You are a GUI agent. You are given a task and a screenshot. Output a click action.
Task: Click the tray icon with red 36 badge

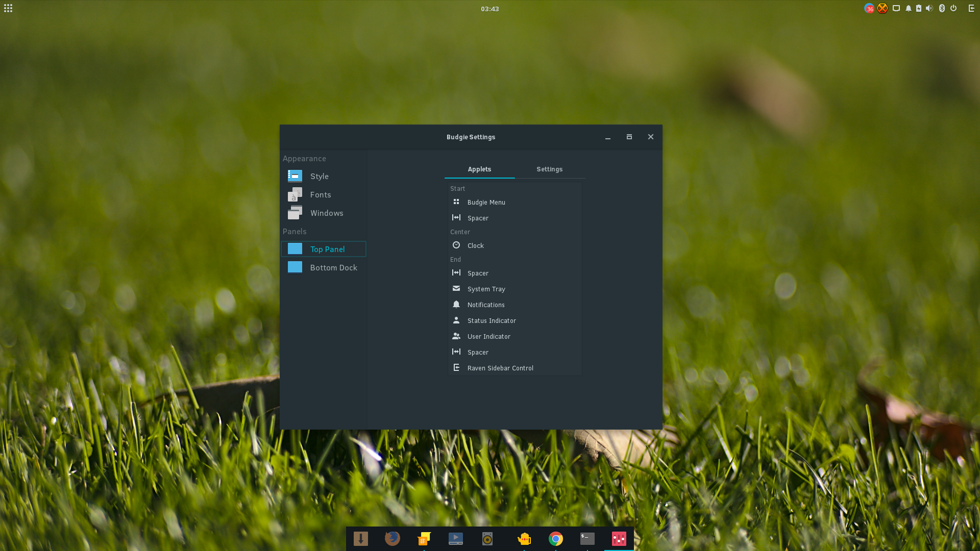pos(869,8)
